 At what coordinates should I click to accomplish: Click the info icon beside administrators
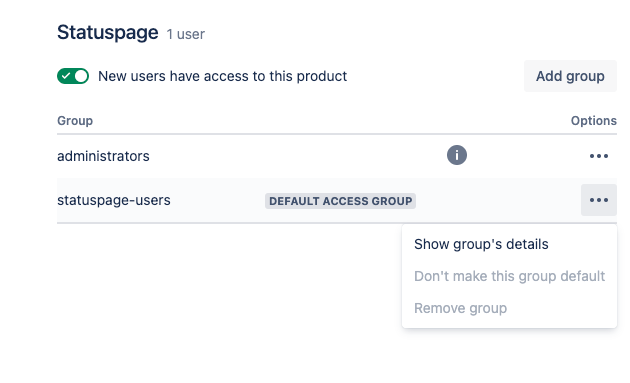[457, 155]
